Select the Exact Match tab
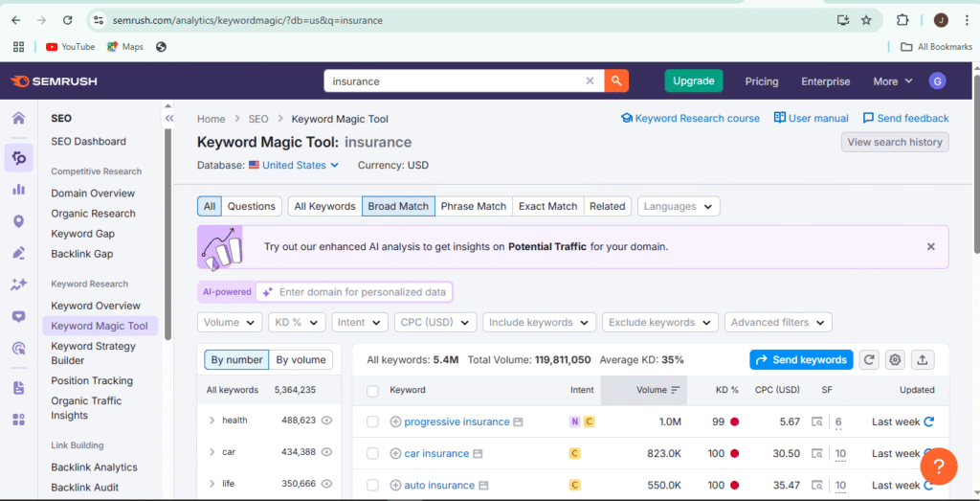Viewport: 980px width, 501px height. [548, 206]
